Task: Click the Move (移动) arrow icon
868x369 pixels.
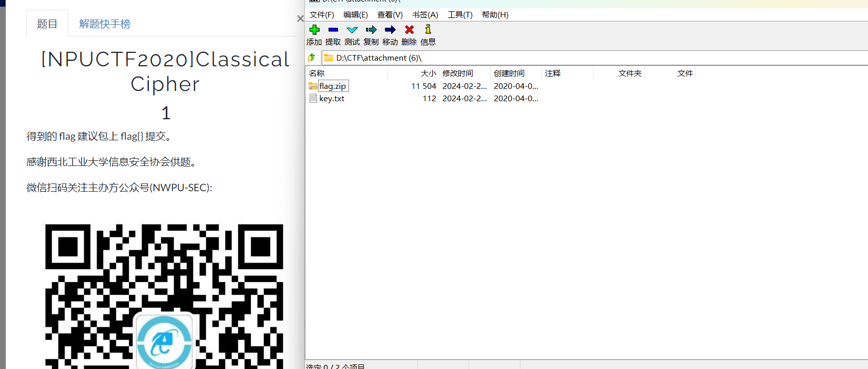Action: (x=390, y=30)
